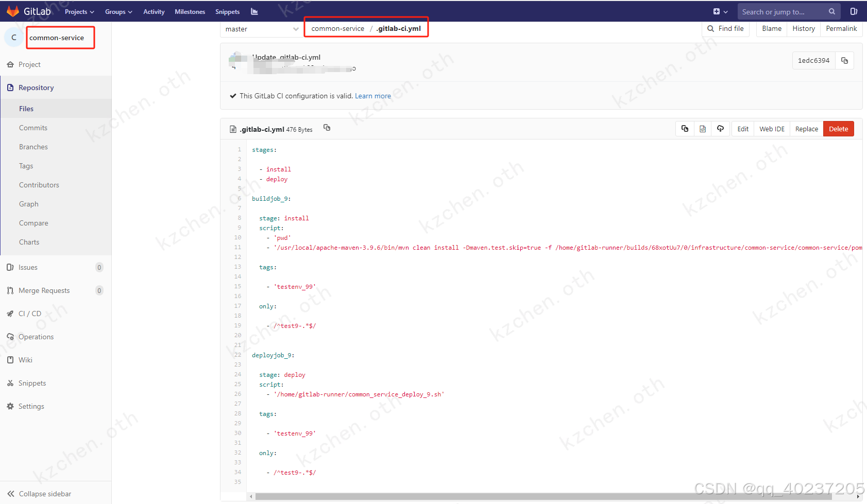Open the Learn more link

pyautogui.click(x=372, y=96)
